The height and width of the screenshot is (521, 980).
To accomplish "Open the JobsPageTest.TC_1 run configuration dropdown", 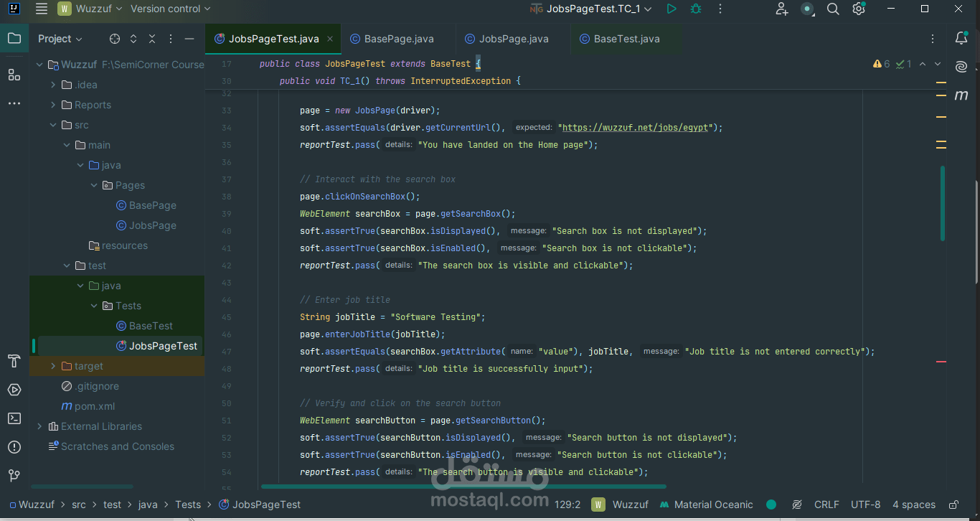I will pos(590,9).
